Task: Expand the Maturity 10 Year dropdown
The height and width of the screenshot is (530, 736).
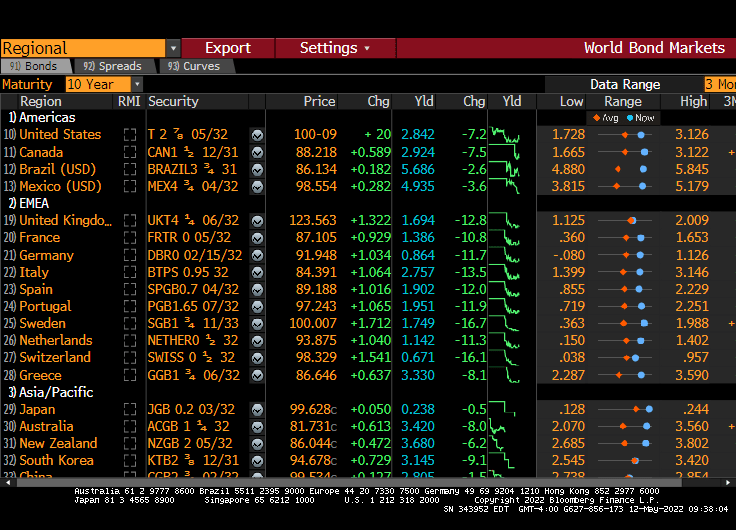Action: [x=137, y=85]
